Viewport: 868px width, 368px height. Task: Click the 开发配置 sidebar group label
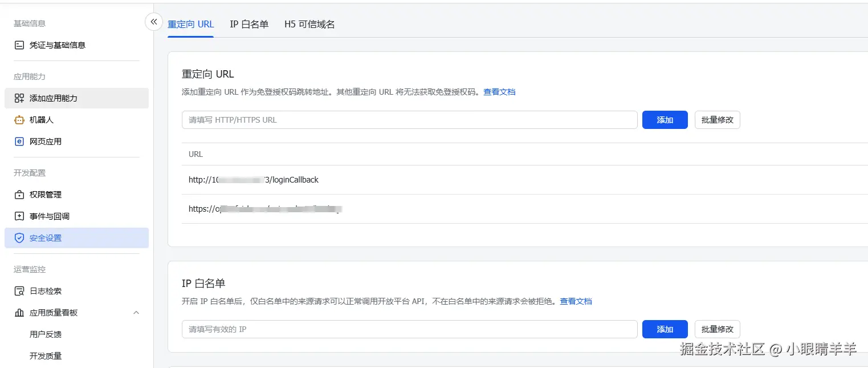click(30, 173)
